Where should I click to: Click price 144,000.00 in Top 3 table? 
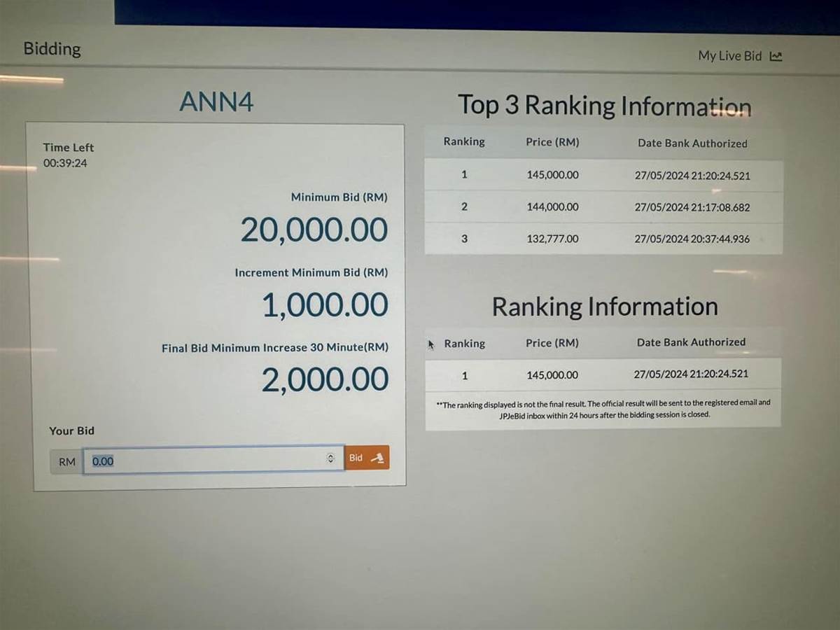coord(553,207)
